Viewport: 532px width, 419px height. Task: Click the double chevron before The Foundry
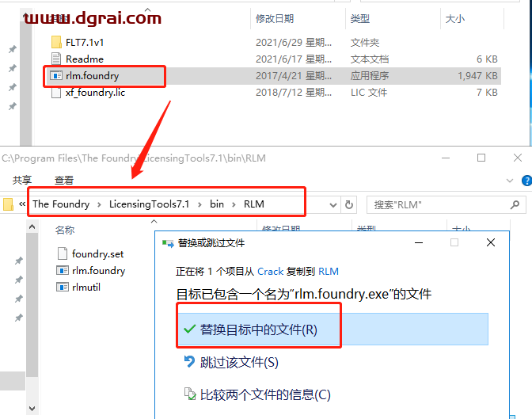(22, 204)
